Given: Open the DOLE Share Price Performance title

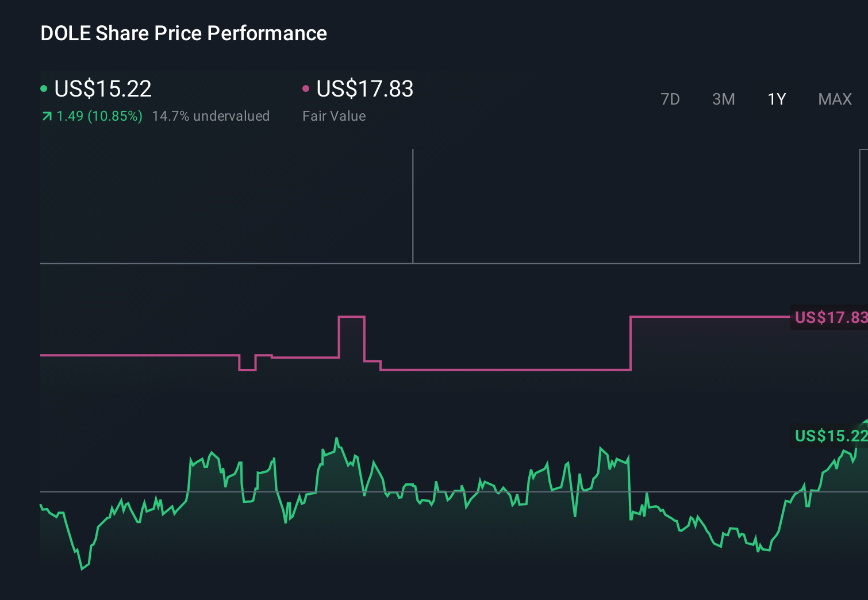Looking at the screenshot, I should point(183,33).
